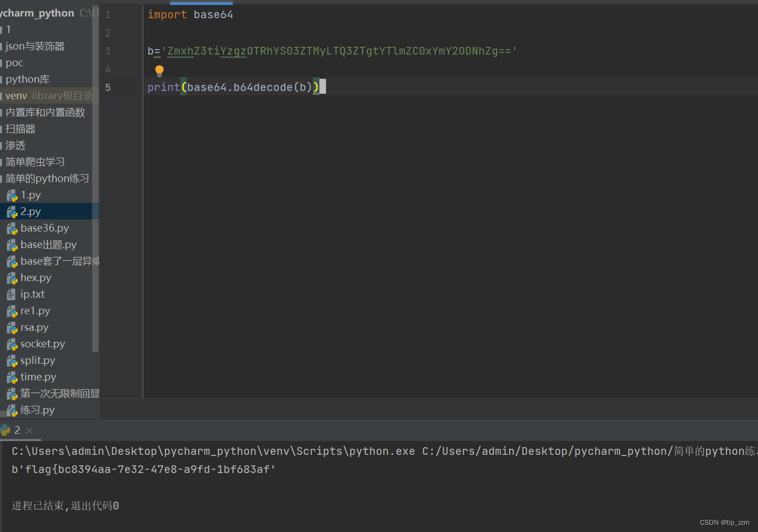Open base36.py from the project tree
Image resolution: width=758 pixels, height=532 pixels.
[x=45, y=228]
